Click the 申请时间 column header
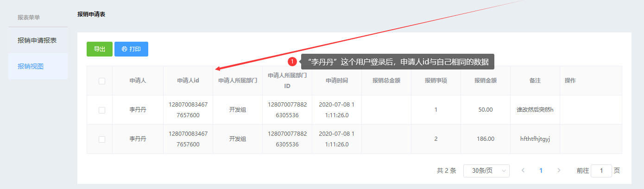Viewport: 644px width, 189px height. click(x=337, y=81)
